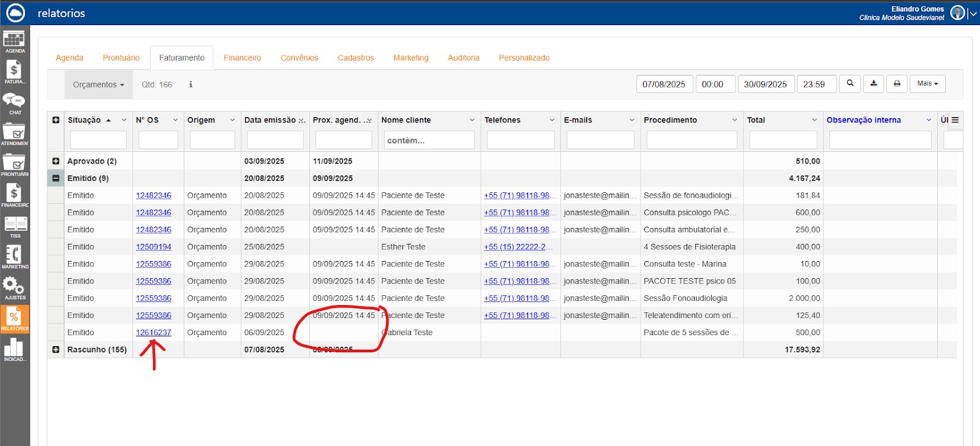Open the TISS sidebar icon
The height and width of the screenshot is (446, 980).
tap(15, 226)
